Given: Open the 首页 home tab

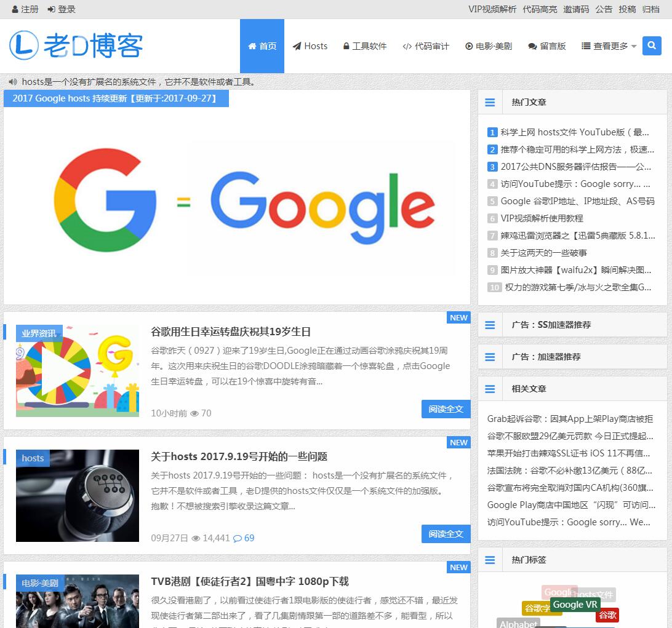Looking at the screenshot, I should 262,46.
